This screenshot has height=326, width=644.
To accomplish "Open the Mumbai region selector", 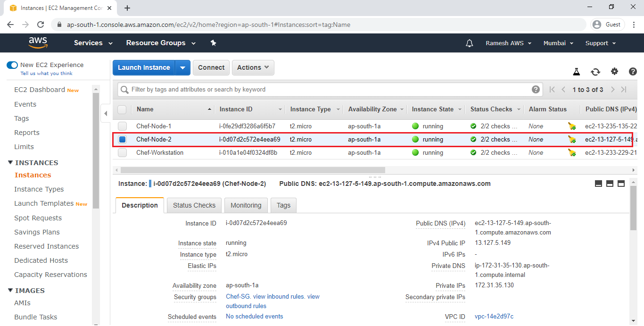I will [x=559, y=43].
